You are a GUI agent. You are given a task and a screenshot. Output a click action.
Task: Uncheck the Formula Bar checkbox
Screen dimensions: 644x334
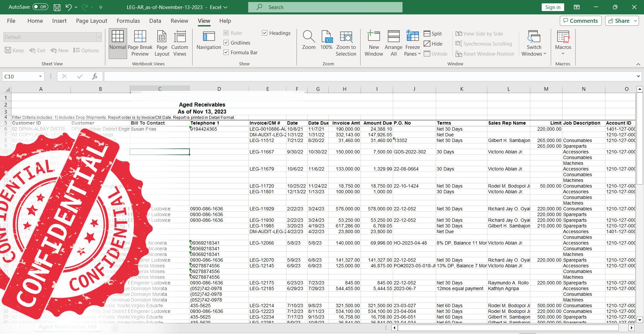coord(226,52)
